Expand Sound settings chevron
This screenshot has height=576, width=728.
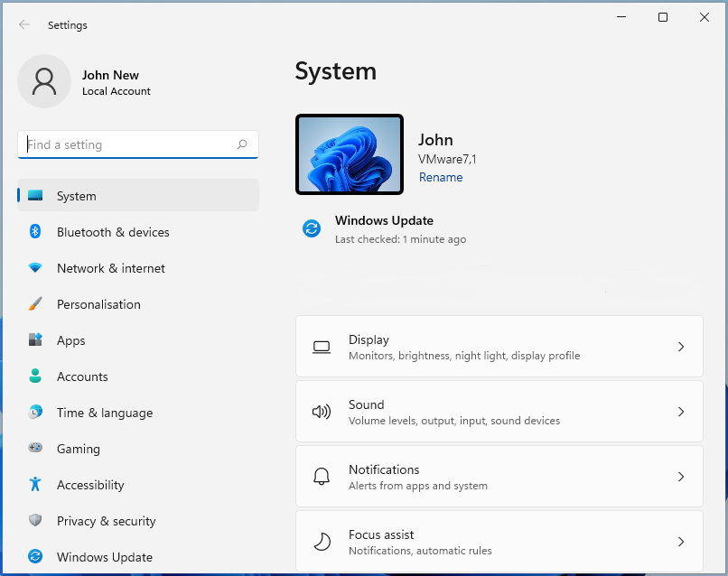tap(681, 412)
